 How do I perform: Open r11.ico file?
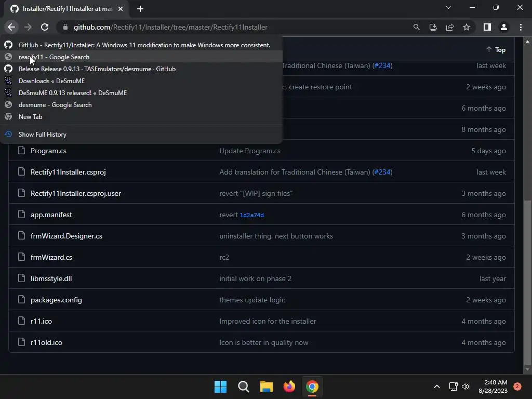[x=41, y=321]
